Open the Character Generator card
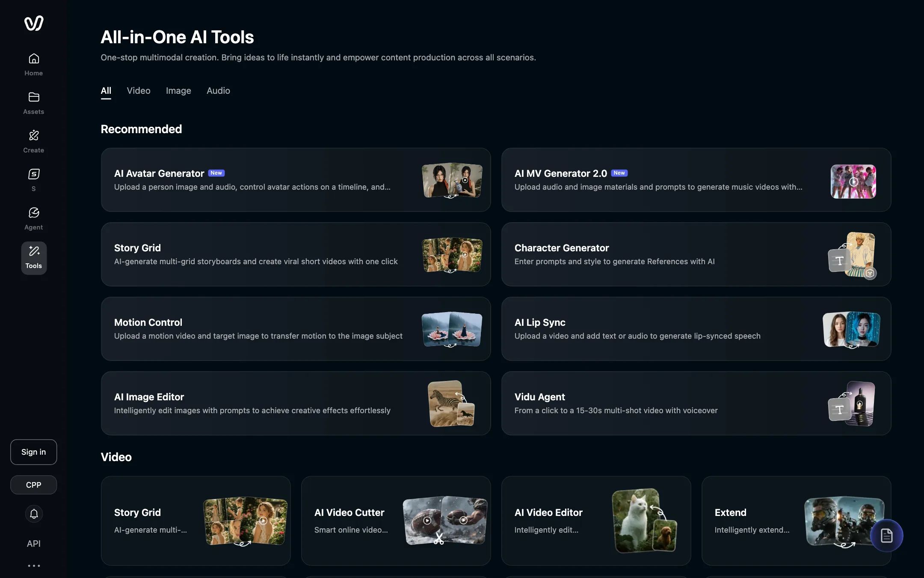The image size is (924, 578). [696, 254]
